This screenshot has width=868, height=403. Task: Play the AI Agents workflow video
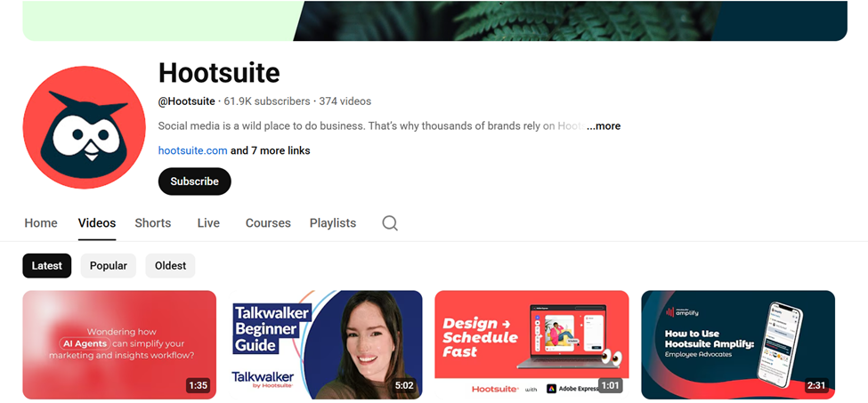coord(119,344)
